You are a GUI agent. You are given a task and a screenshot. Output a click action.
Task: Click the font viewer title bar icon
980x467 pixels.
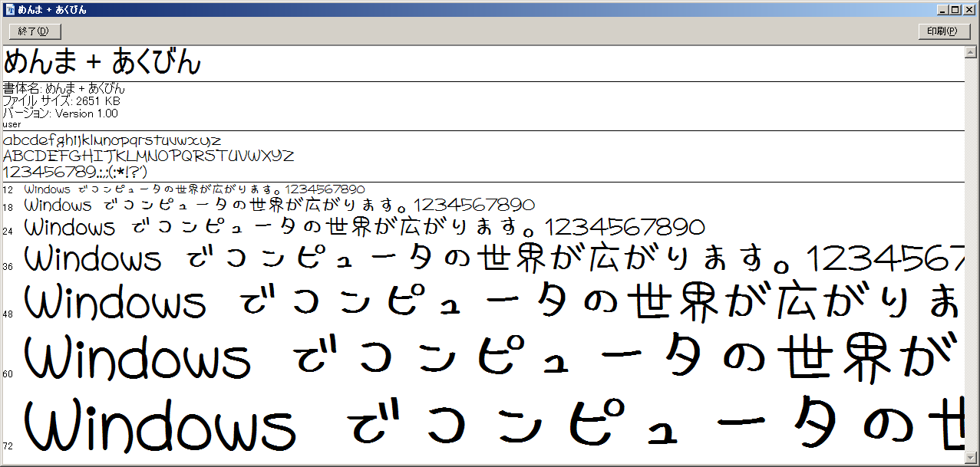(x=10, y=10)
